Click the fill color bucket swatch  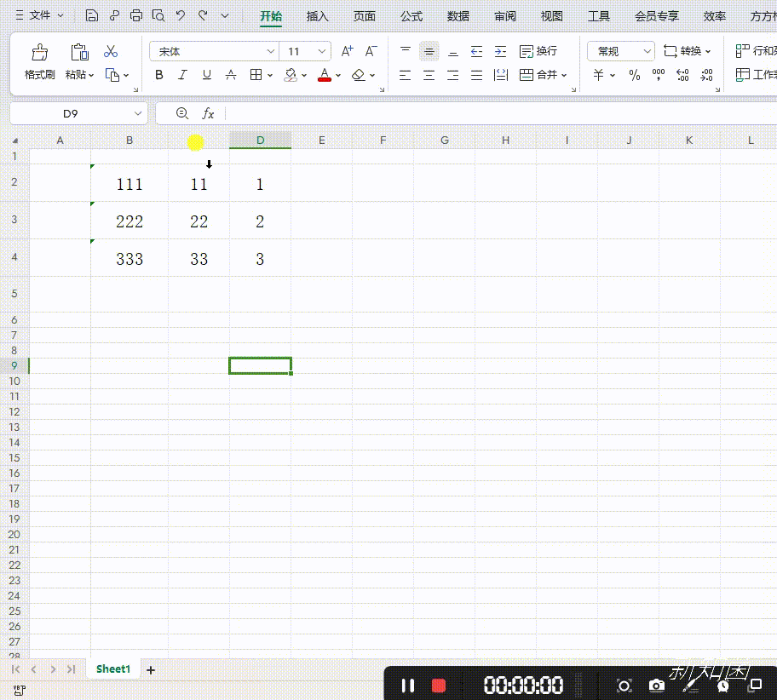[x=291, y=75]
